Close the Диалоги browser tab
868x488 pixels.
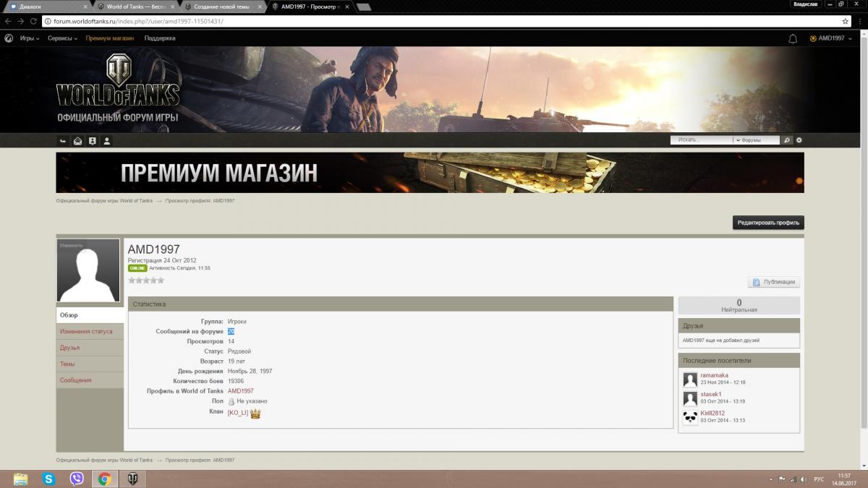[85, 6]
